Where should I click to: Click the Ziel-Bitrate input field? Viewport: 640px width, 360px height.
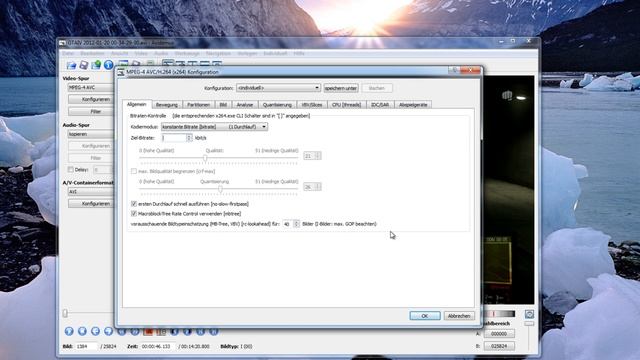point(174,138)
